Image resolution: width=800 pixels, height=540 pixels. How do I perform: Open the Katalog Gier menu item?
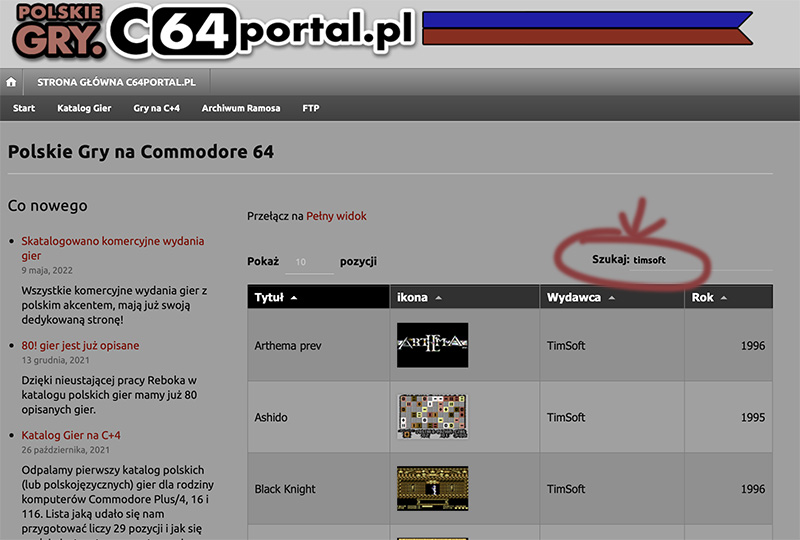coord(84,108)
